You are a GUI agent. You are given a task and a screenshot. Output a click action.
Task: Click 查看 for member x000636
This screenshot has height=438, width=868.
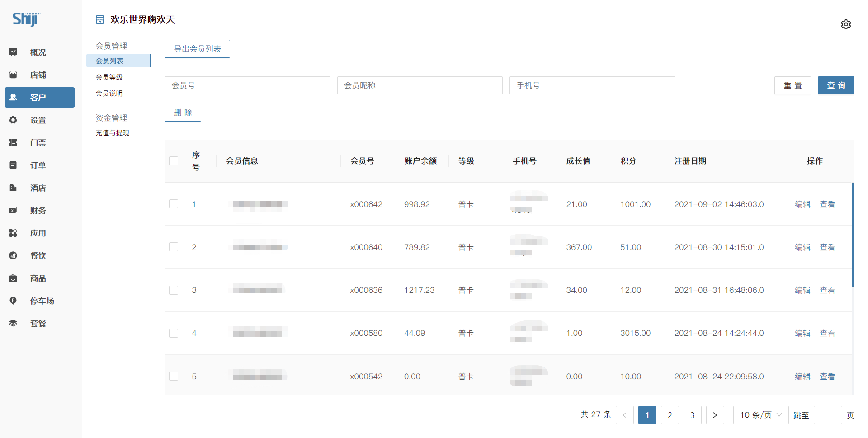click(x=827, y=290)
